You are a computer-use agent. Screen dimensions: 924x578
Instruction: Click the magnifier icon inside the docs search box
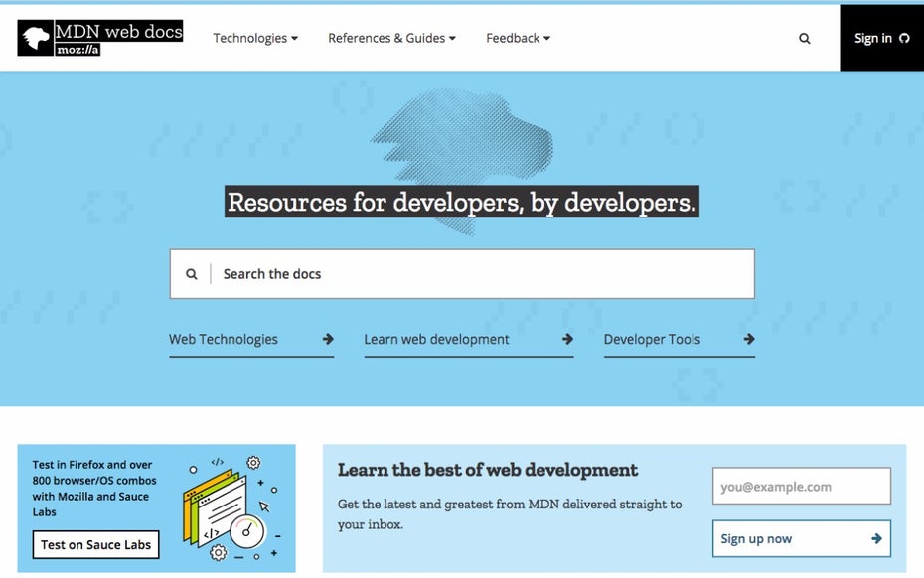coord(192,274)
